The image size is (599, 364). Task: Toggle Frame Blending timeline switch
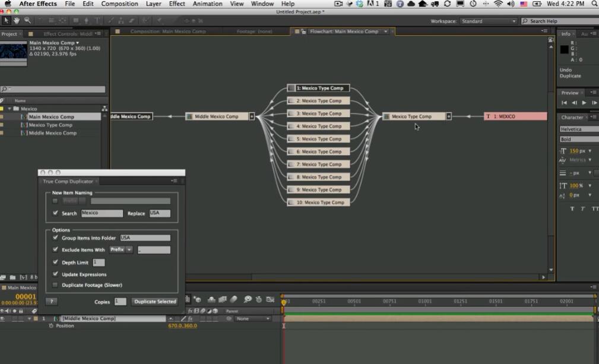(223, 299)
